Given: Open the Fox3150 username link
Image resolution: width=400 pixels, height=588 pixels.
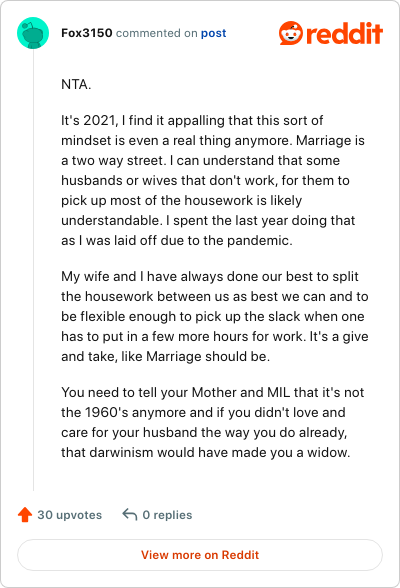Looking at the screenshot, I should click(87, 33).
